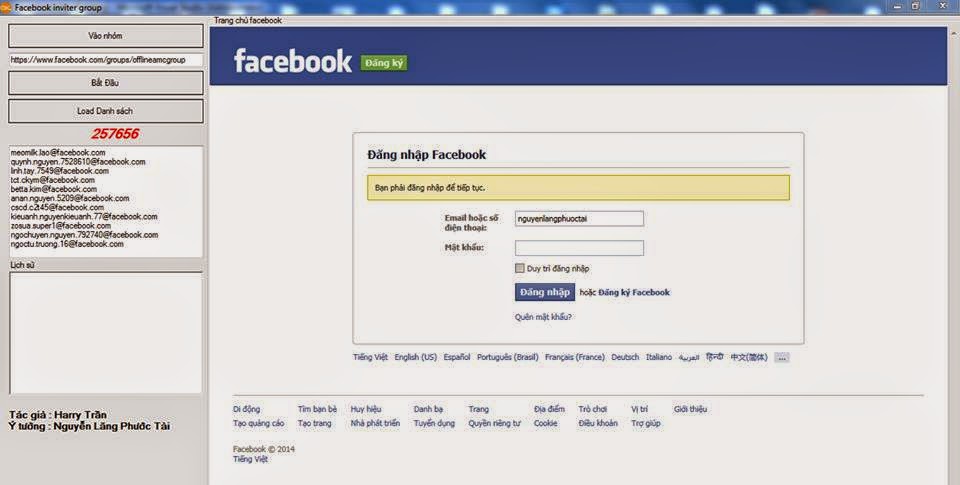Click the Quên mật khẩu? link
This screenshot has height=485, width=960.
click(543, 317)
